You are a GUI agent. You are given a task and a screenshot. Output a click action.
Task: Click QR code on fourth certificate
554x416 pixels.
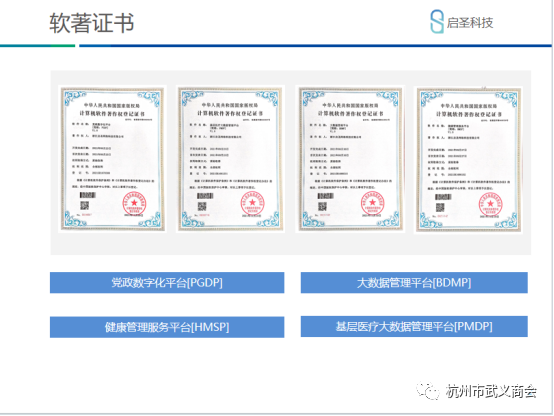click(440, 207)
